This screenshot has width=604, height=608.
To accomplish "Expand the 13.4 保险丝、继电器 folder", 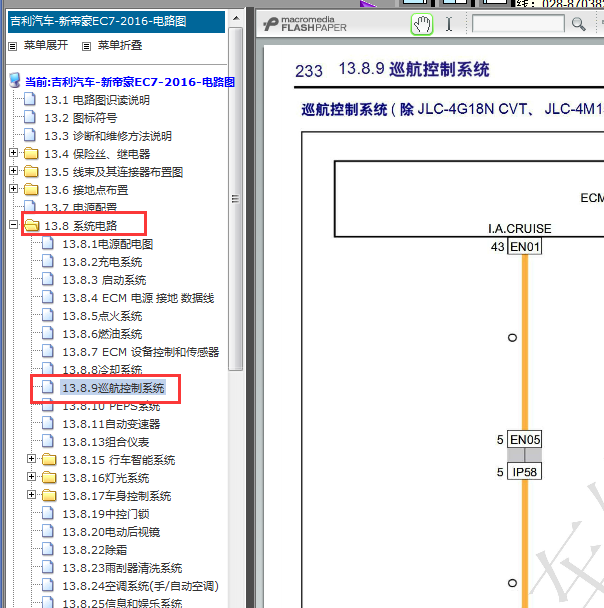I will (14, 153).
